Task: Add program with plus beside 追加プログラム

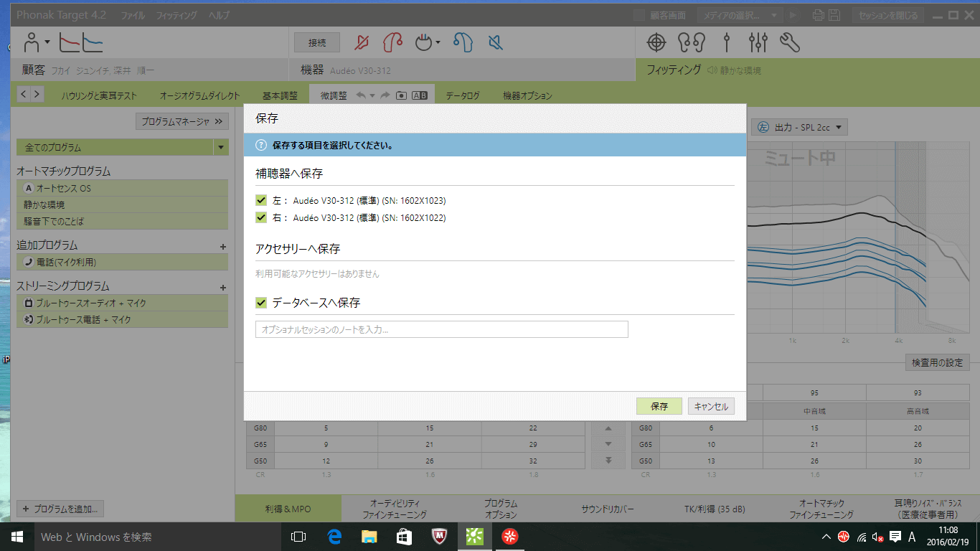Action: (x=222, y=246)
